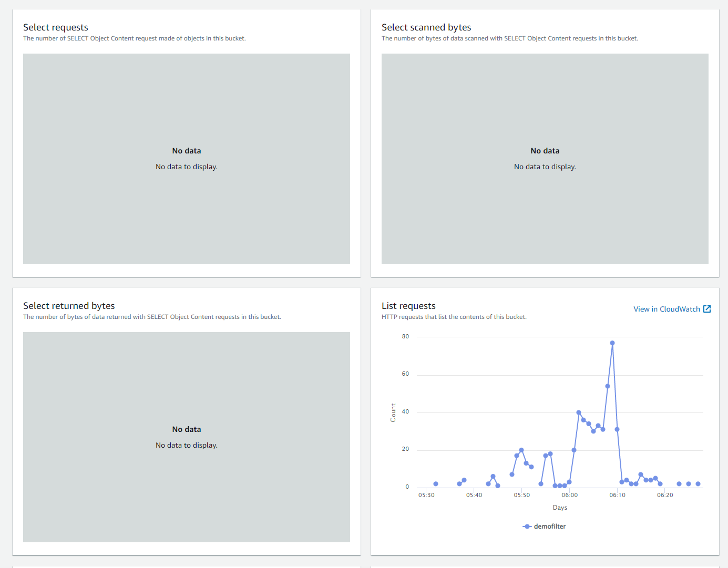Viewport: 728px width, 568px height.
Task: Select the List requests card title
Action: pos(408,306)
